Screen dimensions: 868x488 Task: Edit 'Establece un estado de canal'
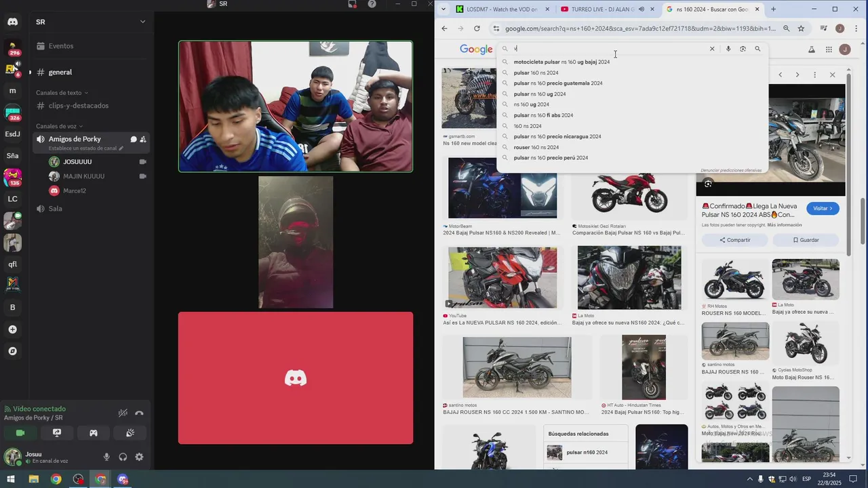pos(85,148)
